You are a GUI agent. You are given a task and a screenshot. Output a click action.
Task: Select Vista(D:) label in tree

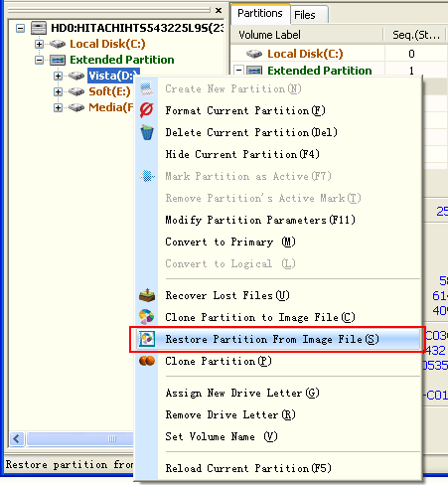point(113,76)
